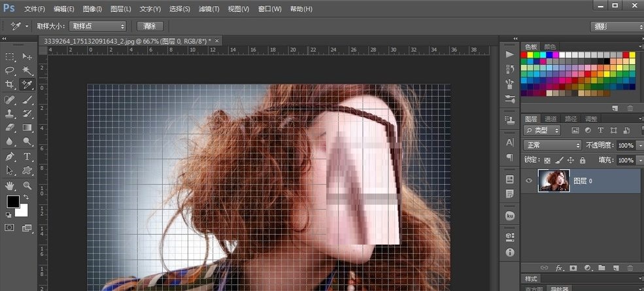Select the Pen tool
The image size is (644, 291).
[9, 156]
